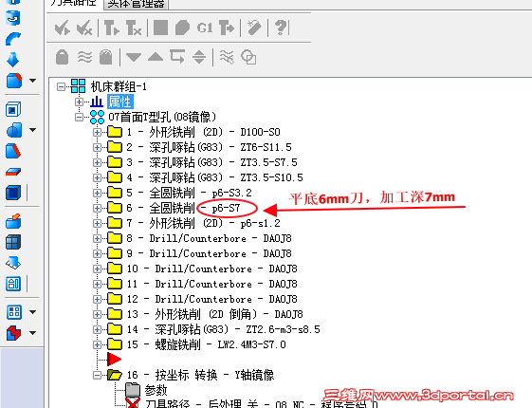The image size is (532, 408).
Task: Open 参数 under operation 16
Action: [156, 390]
